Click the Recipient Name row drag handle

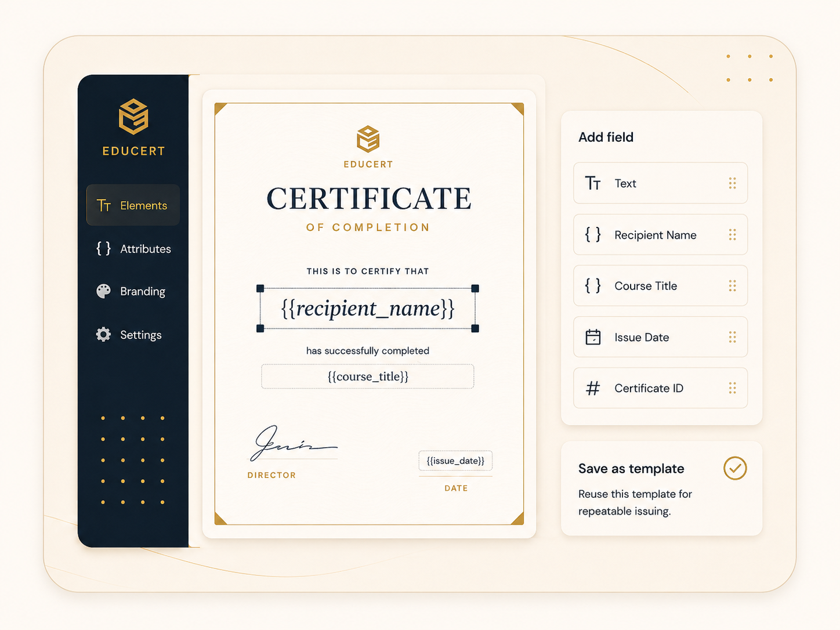(x=732, y=234)
